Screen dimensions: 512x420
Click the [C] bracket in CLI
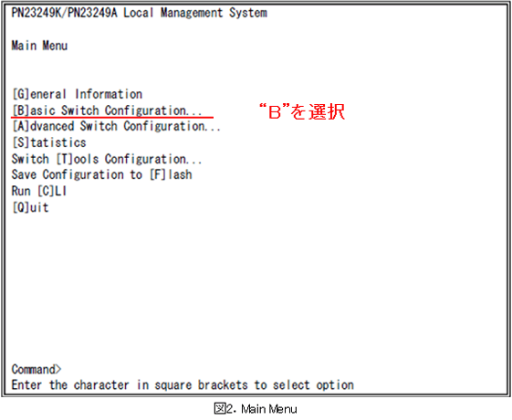[x=46, y=191]
